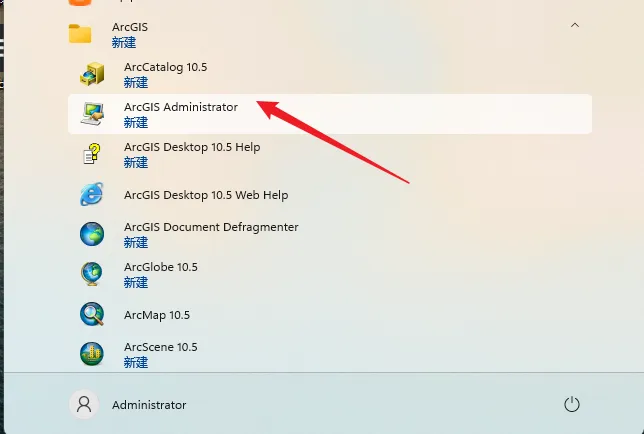Screen dimensions: 644x434
Task: Open ArcGIS Desktop 10.5 Help icon
Action: (x=92, y=154)
